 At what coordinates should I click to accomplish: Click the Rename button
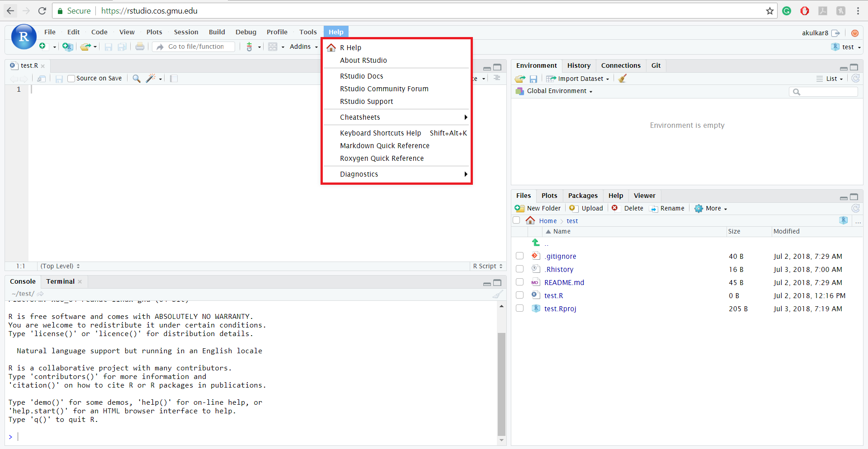click(667, 208)
